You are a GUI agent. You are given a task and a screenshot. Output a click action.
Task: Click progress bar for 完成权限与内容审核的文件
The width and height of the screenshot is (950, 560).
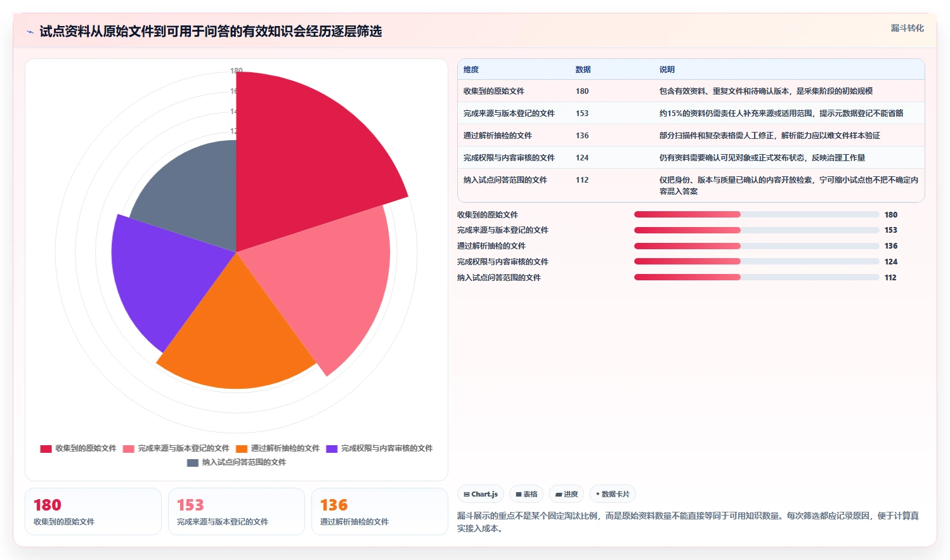757,261
